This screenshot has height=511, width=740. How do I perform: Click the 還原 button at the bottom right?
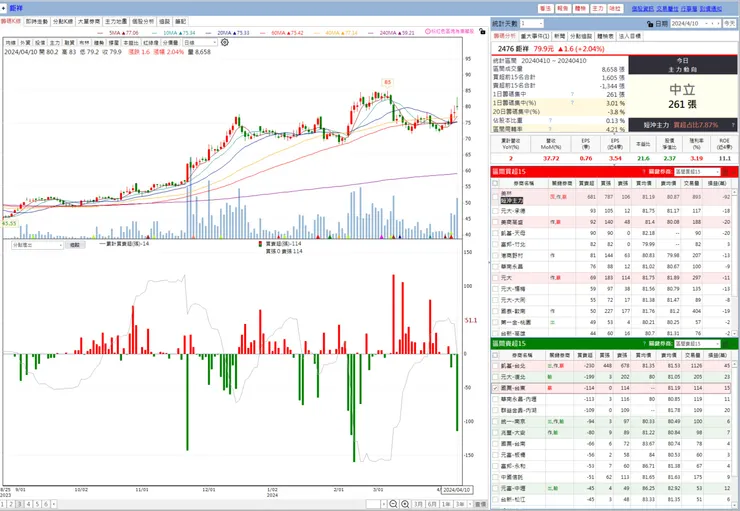(480, 504)
